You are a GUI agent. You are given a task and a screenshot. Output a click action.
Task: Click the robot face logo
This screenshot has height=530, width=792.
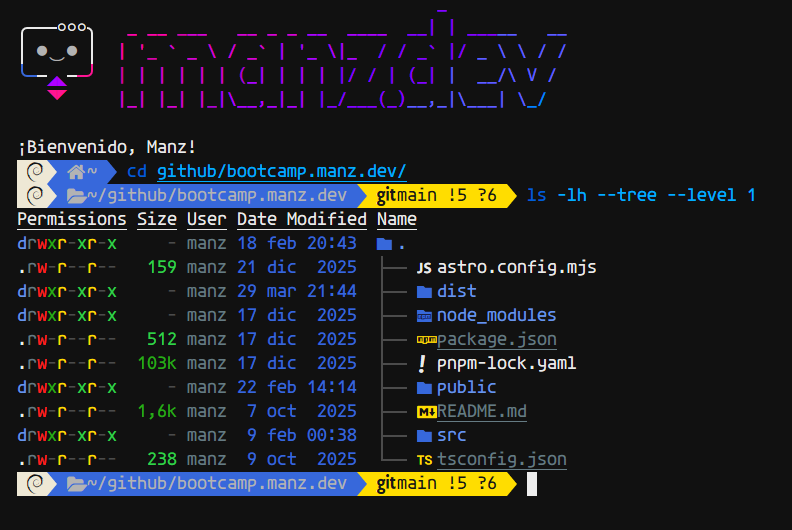point(57,61)
